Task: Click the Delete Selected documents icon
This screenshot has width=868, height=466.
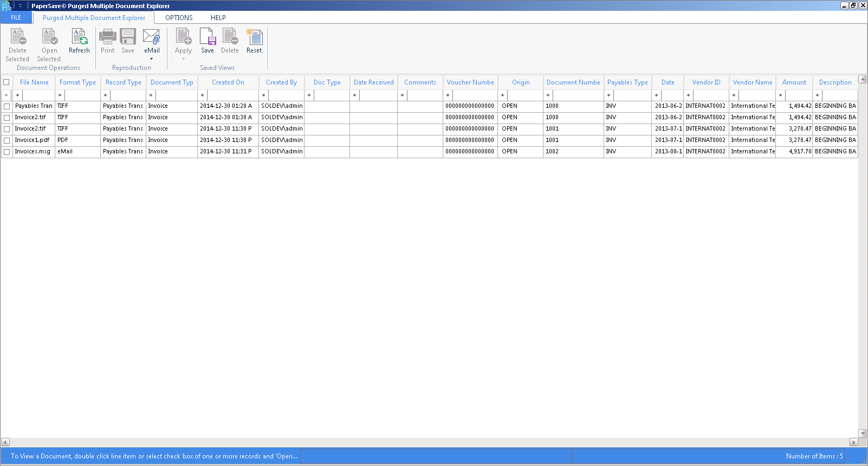Action: pyautogui.click(x=17, y=37)
